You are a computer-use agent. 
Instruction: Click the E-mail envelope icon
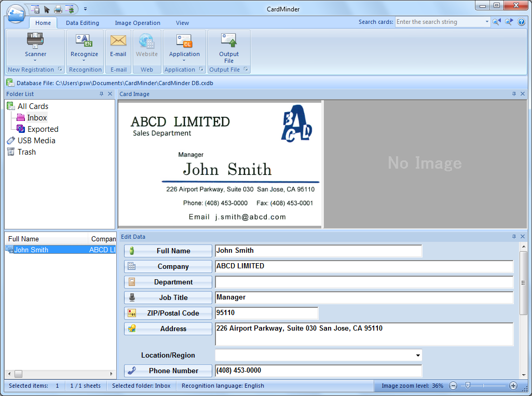coord(118,40)
